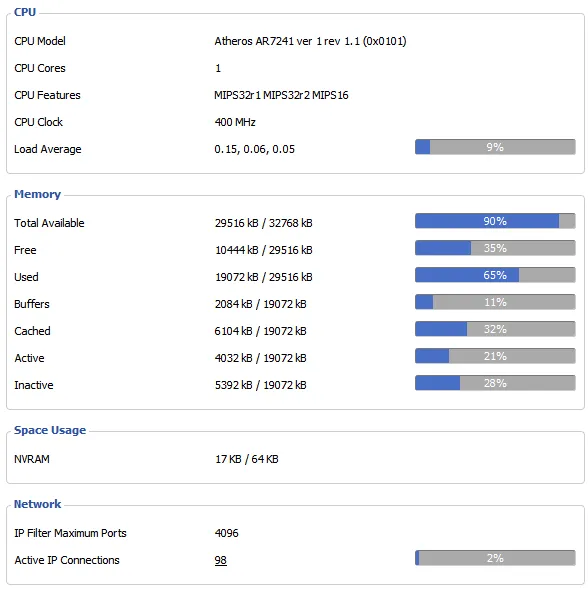Viewport: 588px width, 589px height.
Task: Select CPU model value Atheros AR7241
Action: (x=310, y=41)
